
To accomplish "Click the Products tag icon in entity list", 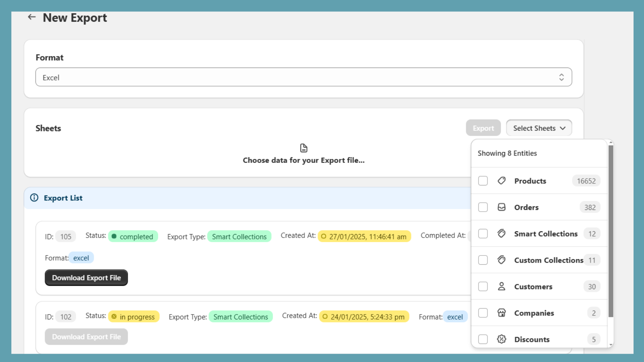I will 502,181.
